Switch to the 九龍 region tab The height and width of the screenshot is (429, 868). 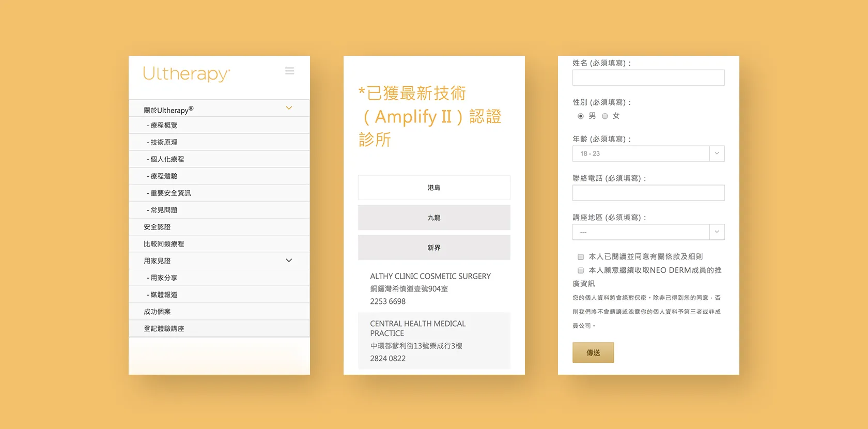(x=434, y=218)
